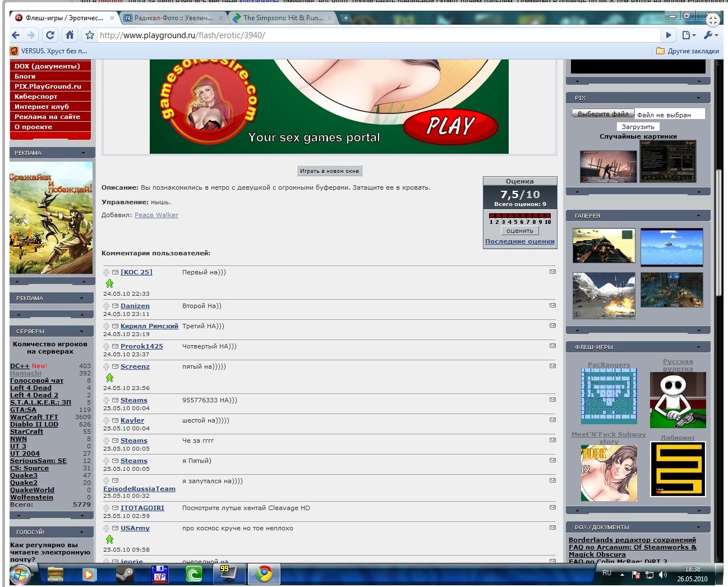This screenshot has height=587, width=728.
Task: Launch Steam from the taskbar
Action: [x=125, y=575]
